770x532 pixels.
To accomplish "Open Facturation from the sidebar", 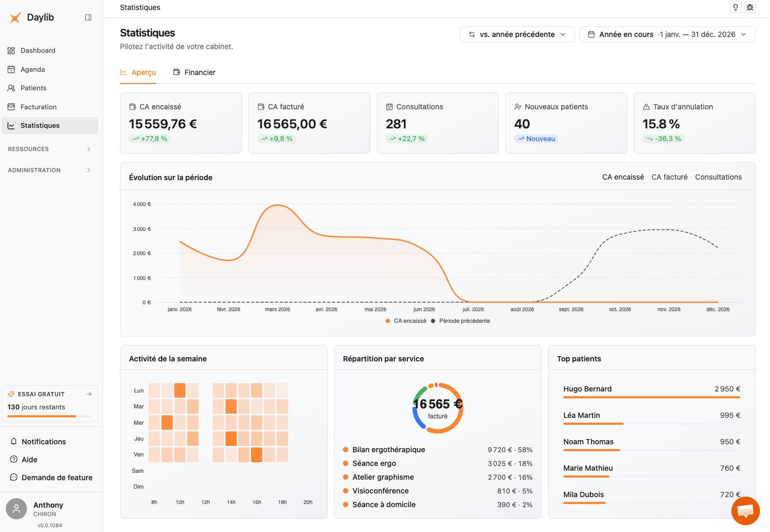I will pos(50,107).
